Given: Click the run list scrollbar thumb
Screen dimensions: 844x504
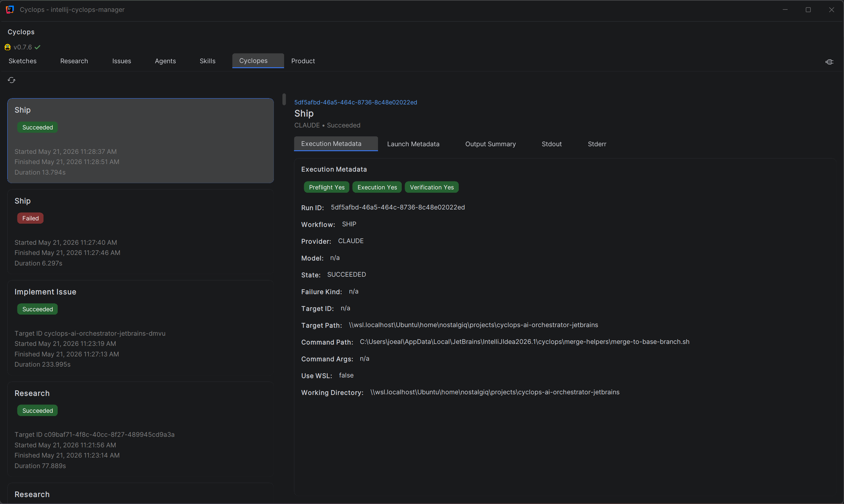Looking at the screenshot, I should pos(284,99).
